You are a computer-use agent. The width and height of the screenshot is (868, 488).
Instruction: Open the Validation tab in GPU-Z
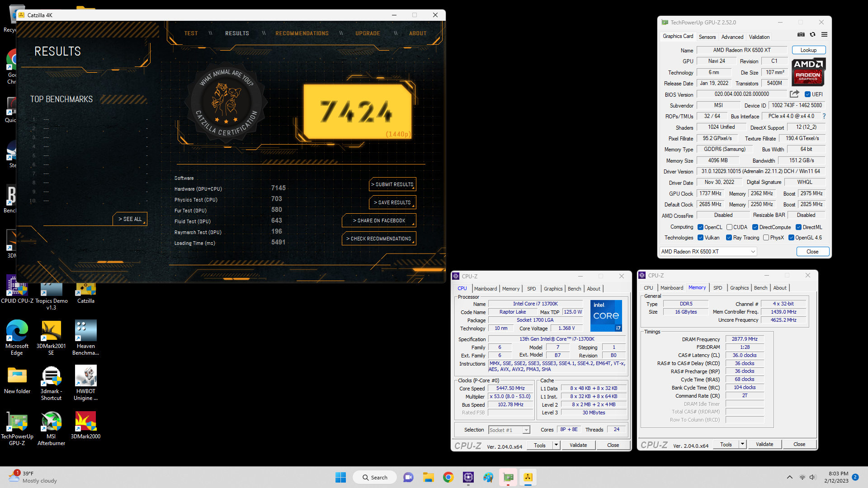(759, 37)
